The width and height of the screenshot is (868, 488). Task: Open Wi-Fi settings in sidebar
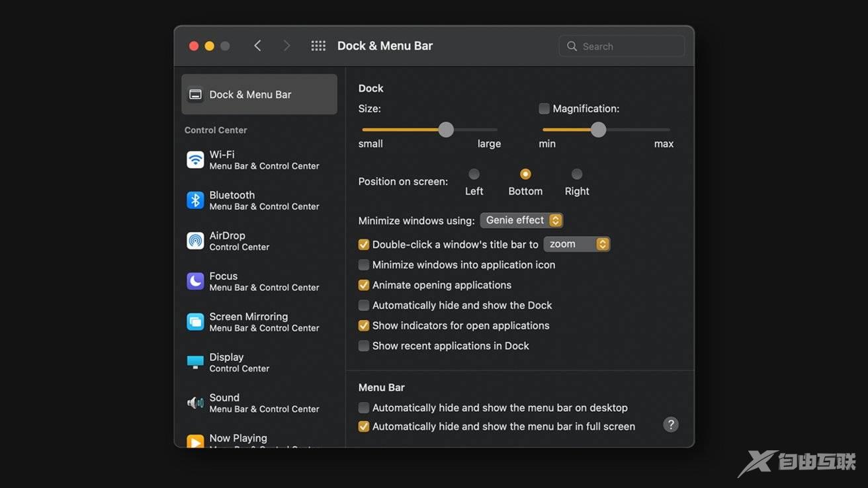[259, 160]
